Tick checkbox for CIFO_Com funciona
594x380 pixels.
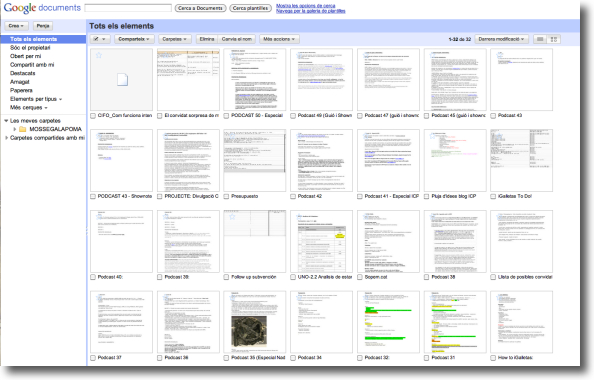pyautogui.click(x=93, y=116)
